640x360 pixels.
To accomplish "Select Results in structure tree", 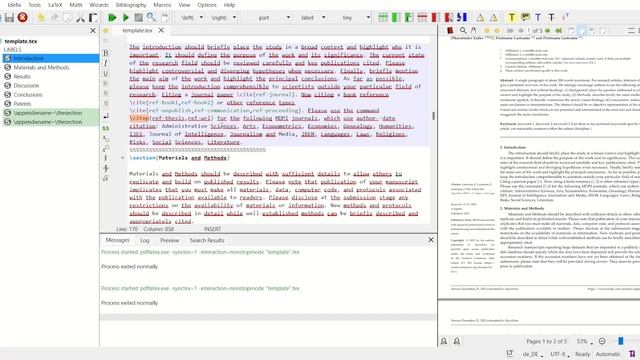I will point(22,76).
